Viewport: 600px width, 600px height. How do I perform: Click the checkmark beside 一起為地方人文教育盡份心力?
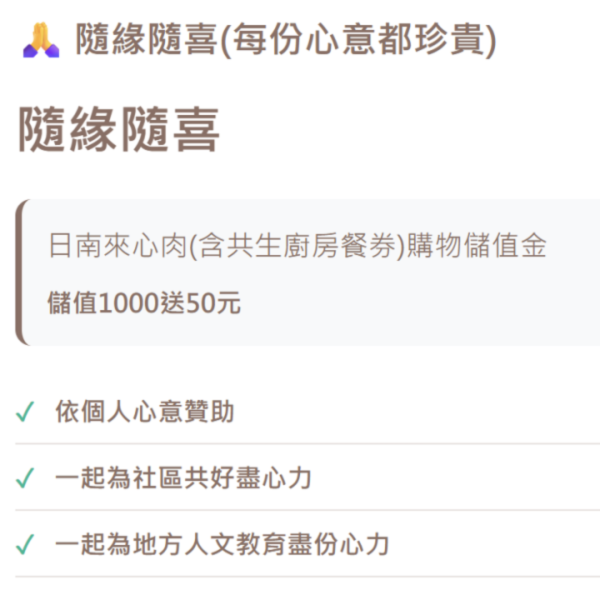[25, 545]
